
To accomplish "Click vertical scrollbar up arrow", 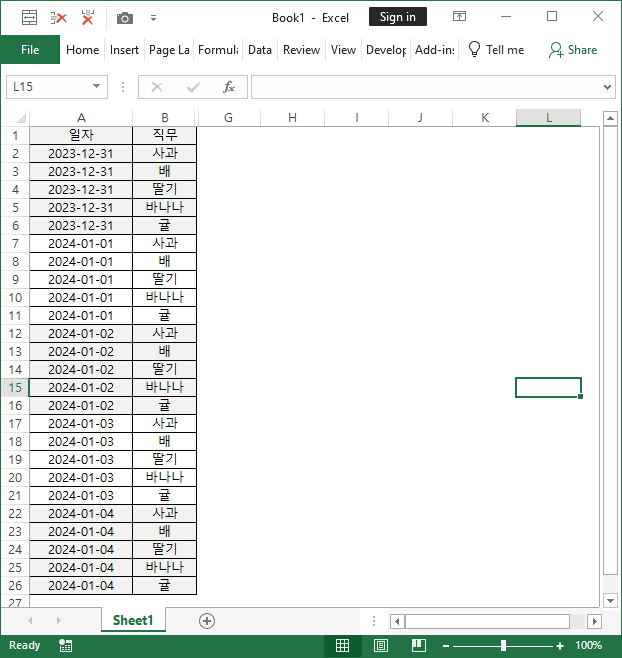I will click(x=610, y=118).
